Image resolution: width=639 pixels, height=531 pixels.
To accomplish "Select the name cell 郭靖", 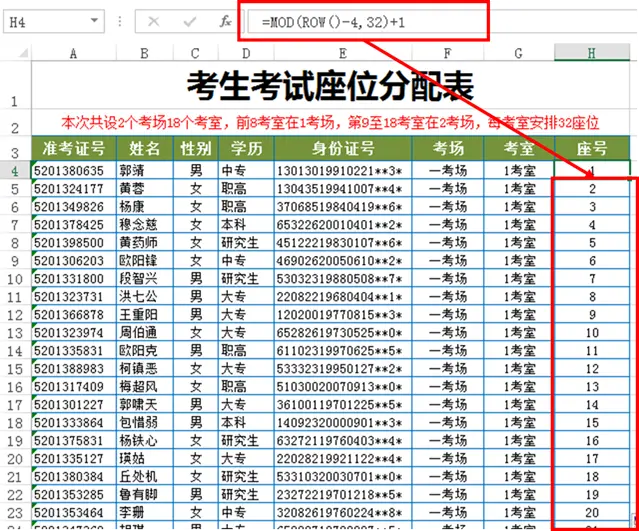I will point(145,170).
